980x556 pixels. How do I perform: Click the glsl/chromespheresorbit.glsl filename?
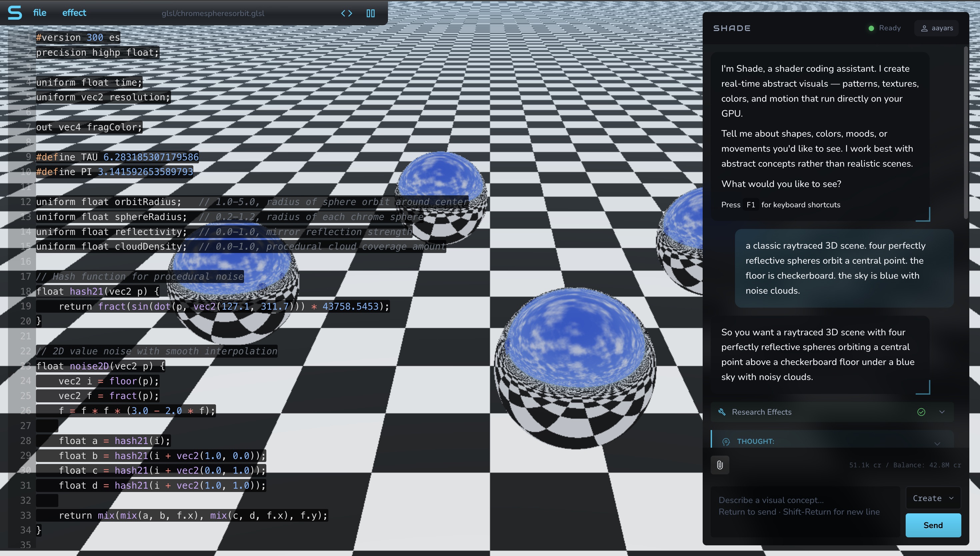[213, 13]
